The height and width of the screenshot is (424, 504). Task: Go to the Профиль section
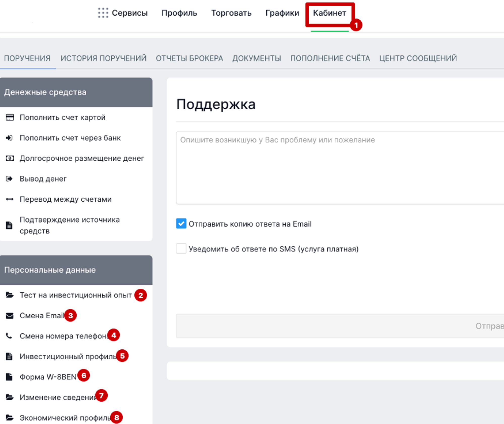(179, 13)
